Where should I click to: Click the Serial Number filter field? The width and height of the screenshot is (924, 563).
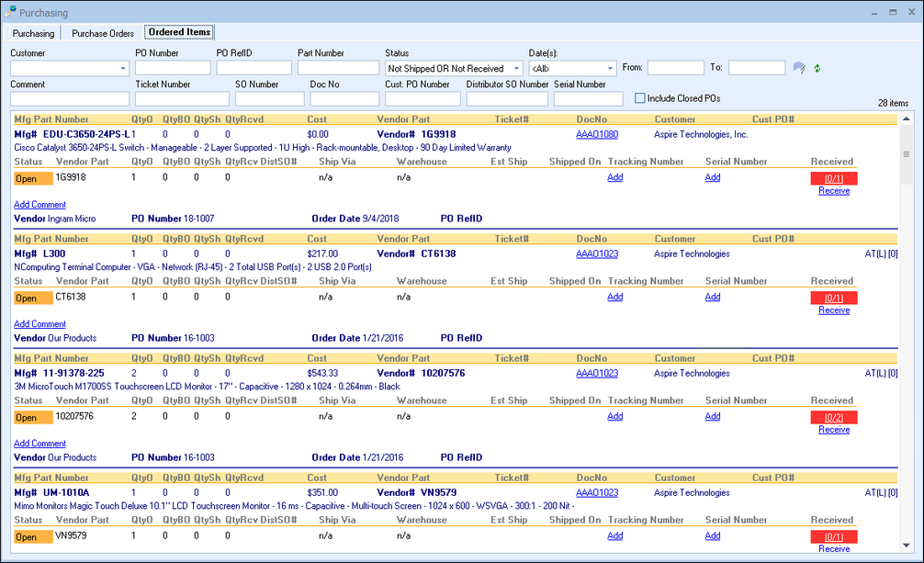coord(589,99)
